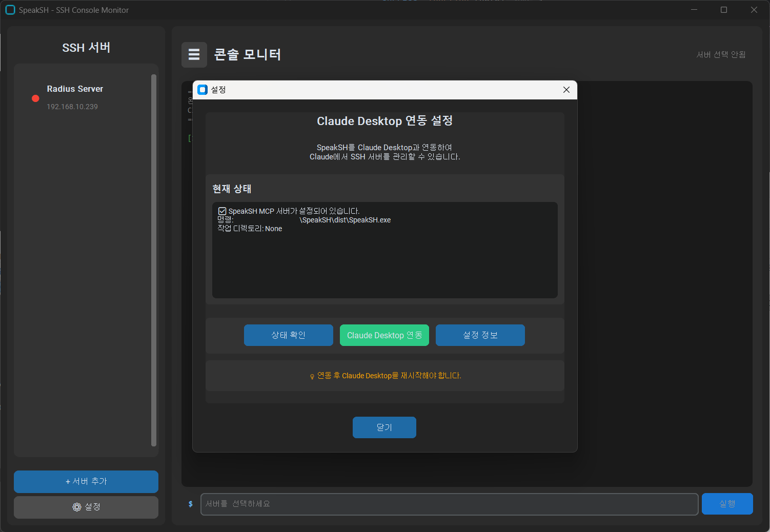Click the 실행 button

[727, 504]
